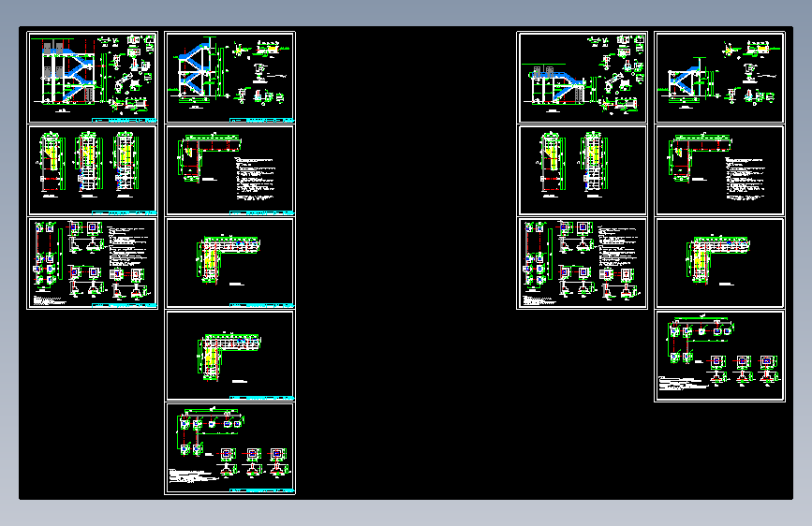This screenshot has height=526, width=812.
Task: Open left group's bottom foundation layout sheet
Action: [x=230, y=448]
